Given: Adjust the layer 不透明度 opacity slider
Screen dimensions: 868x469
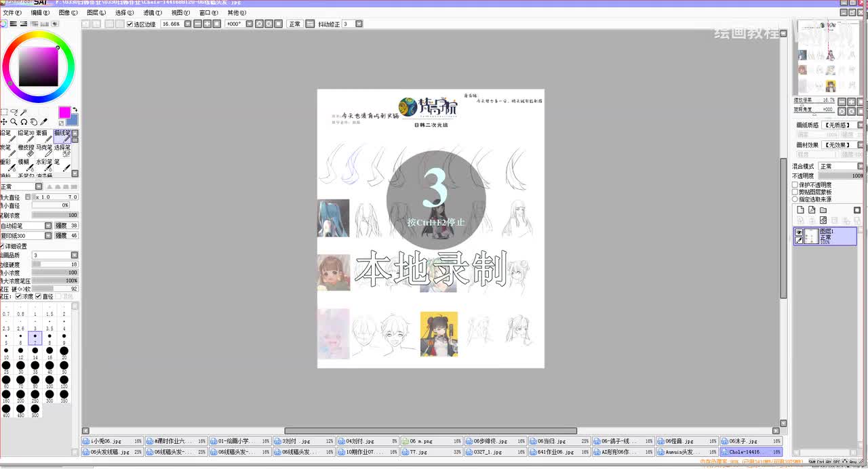Looking at the screenshot, I should pos(841,176).
